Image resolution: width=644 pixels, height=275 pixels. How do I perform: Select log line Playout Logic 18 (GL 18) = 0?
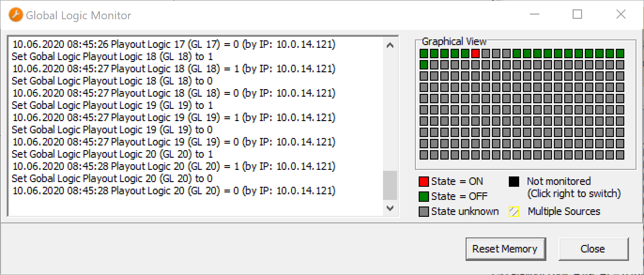[174, 93]
